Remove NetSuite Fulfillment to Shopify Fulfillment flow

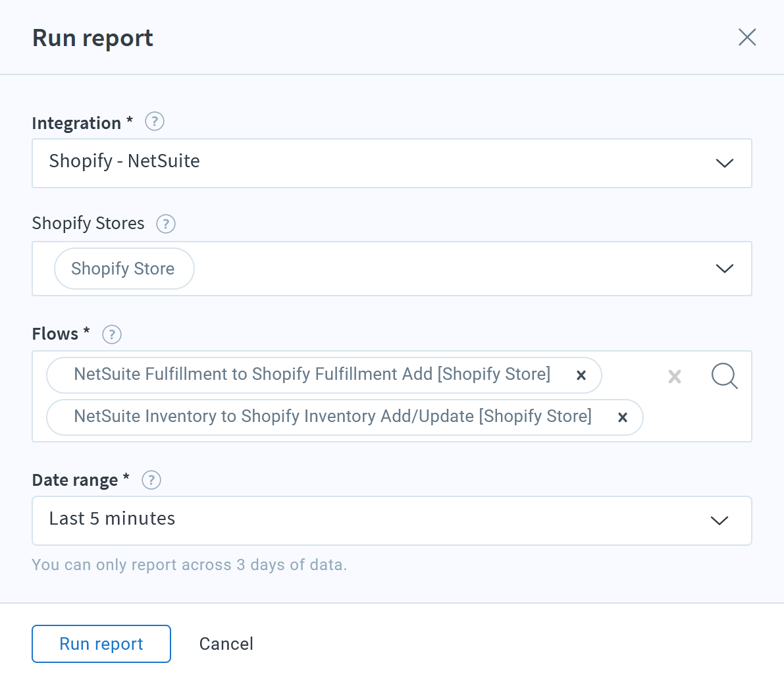581,375
